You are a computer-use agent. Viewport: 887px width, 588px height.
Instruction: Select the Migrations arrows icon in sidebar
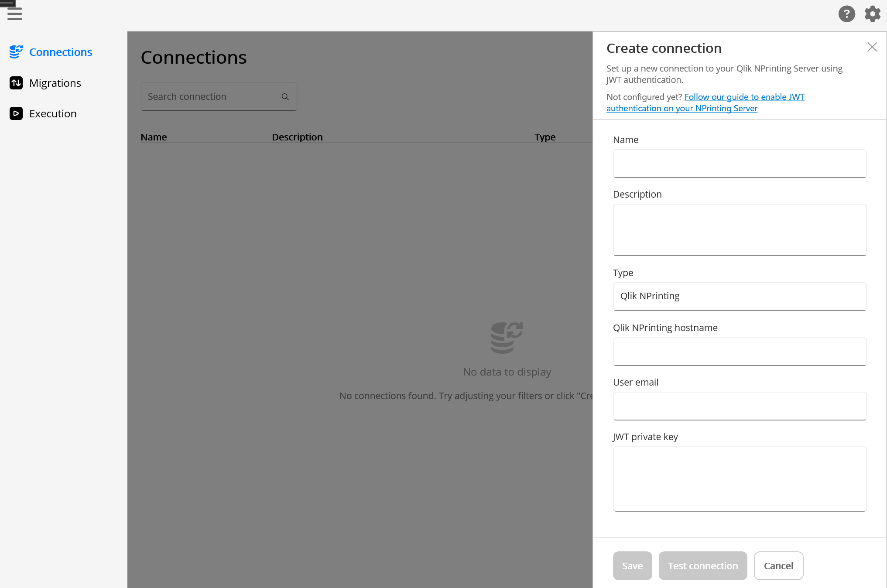[x=16, y=83]
